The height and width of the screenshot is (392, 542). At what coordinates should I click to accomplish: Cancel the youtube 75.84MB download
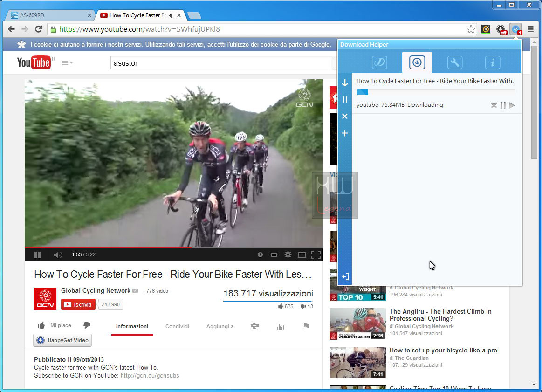[494, 105]
